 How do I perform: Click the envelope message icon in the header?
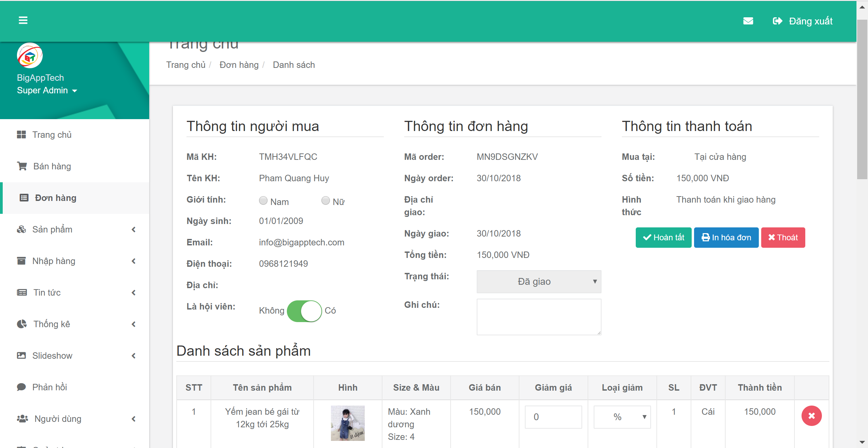click(748, 21)
